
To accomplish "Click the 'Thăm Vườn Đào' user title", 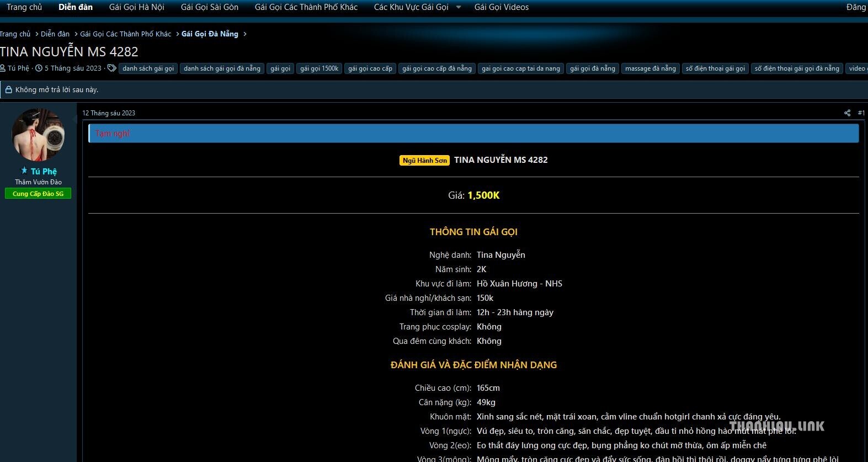I will pyautogui.click(x=38, y=182).
